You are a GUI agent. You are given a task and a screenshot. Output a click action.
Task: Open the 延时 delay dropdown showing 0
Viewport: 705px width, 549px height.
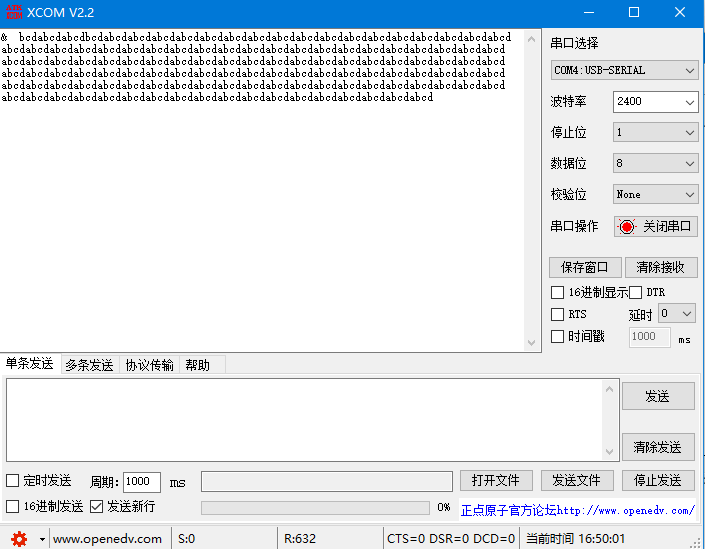tap(676, 313)
